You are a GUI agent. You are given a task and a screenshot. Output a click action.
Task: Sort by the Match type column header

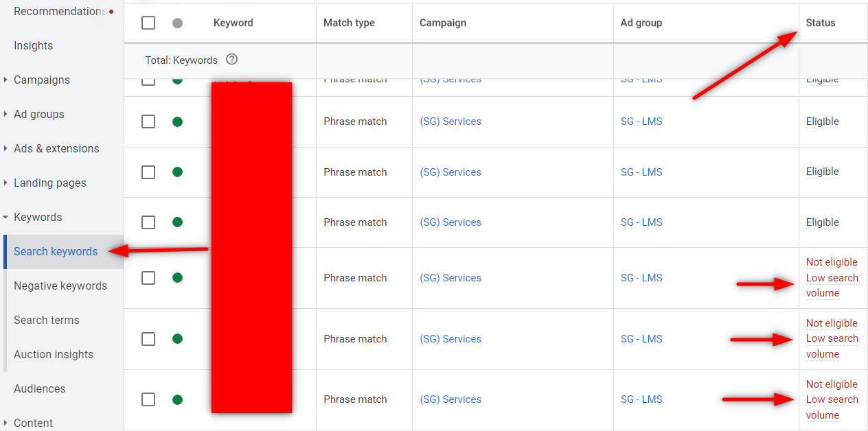pyautogui.click(x=349, y=23)
